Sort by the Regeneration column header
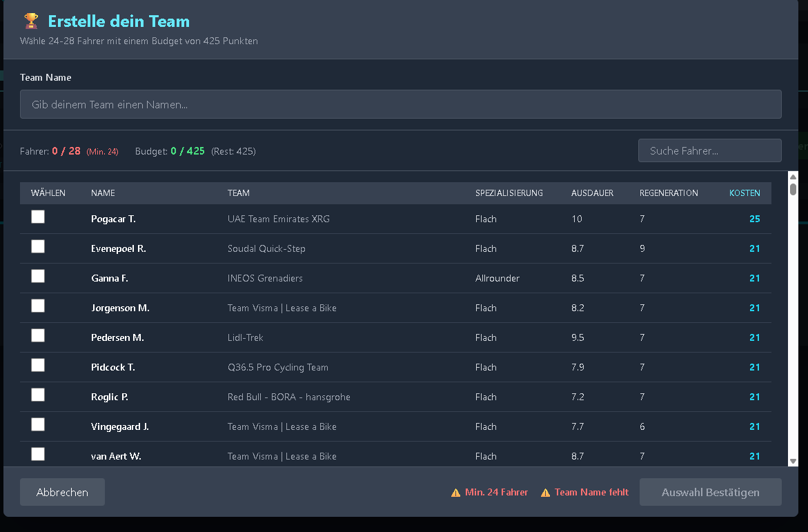The width and height of the screenshot is (808, 532). click(x=668, y=193)
